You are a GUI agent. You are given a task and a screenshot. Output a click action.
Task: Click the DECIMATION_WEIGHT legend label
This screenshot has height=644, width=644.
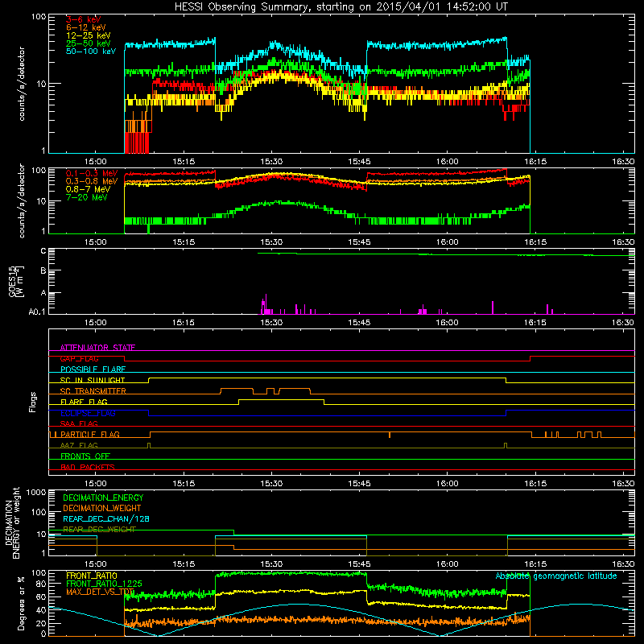(x=102, y=508)
